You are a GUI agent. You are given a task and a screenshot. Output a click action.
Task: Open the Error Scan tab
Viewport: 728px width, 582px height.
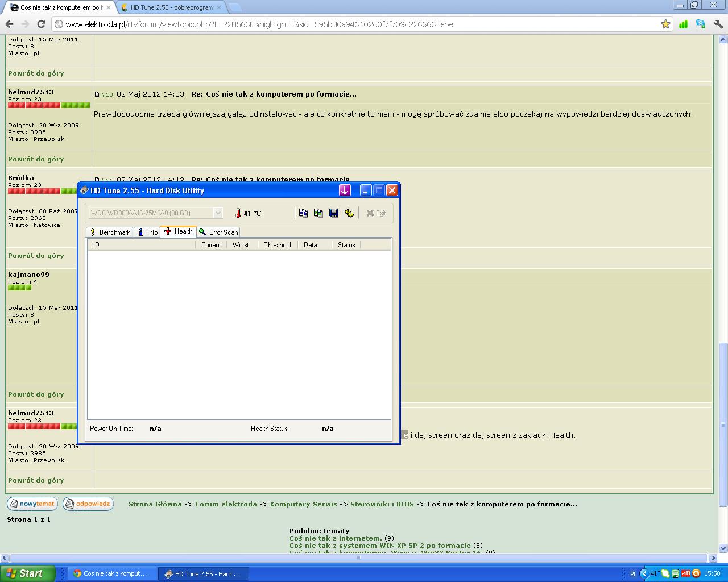tap(218, 232)
